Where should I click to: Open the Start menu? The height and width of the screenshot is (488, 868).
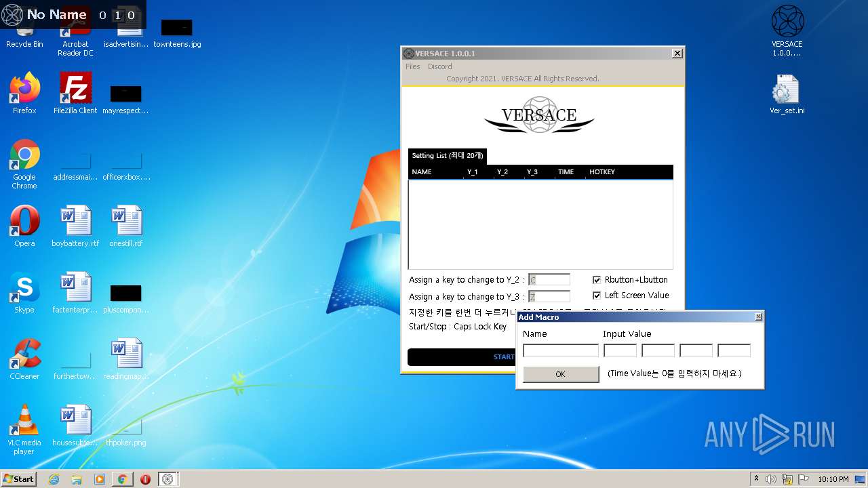tap(18, 479)
